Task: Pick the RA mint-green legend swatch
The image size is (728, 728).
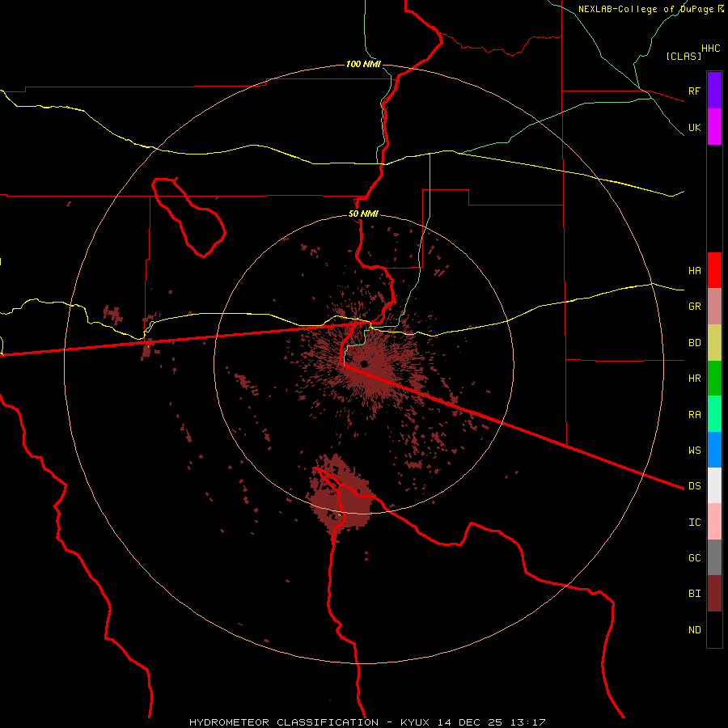Action: pos(714,413)
